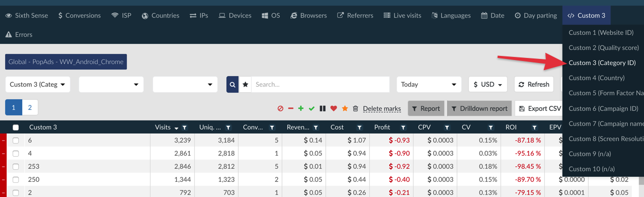The height and width of the screenshot is (197, 644).
Task: Open the Errors tab
Action: [19, 35]
